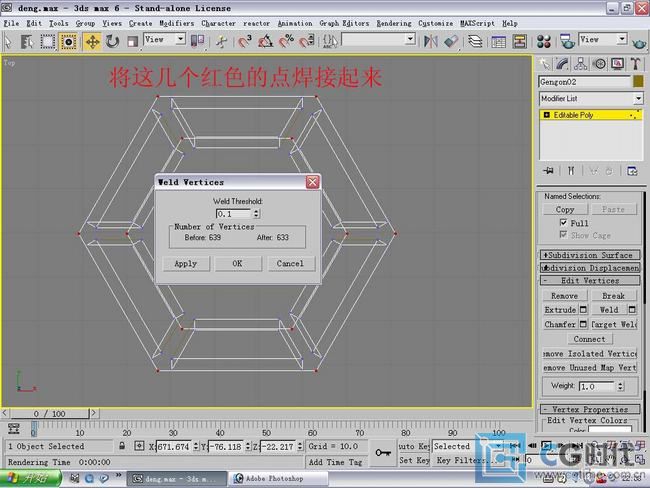This screenshot has height=488, width=650.
Task: Click Quick Render teapot
Action: click(x=639, y=42)
